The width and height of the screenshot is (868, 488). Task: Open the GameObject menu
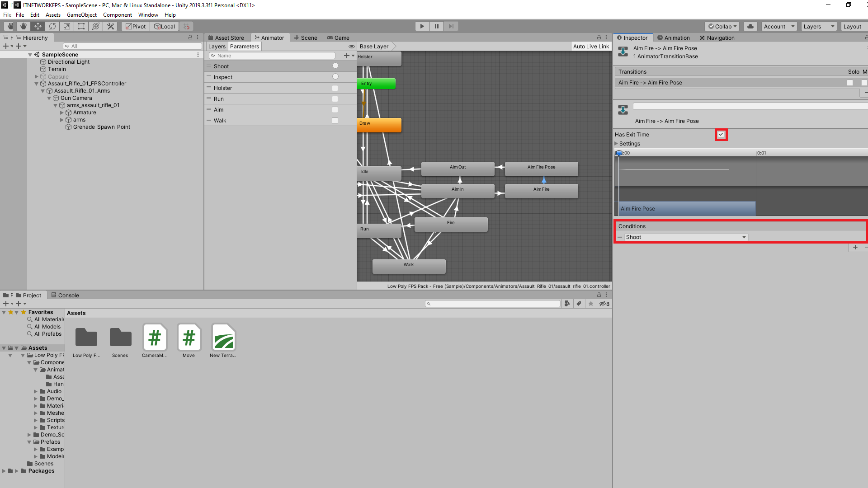pos(82,14)
